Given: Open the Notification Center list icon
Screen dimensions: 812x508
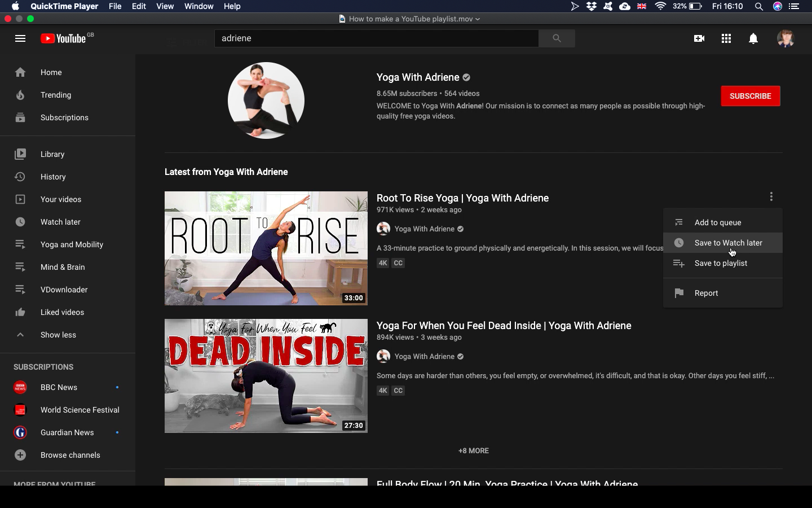Looking at the screenshot, I should [794, 6].
